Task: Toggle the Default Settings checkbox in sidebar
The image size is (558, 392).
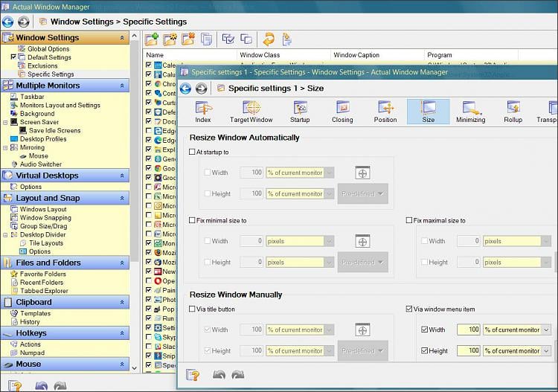Action: [13, 57]
